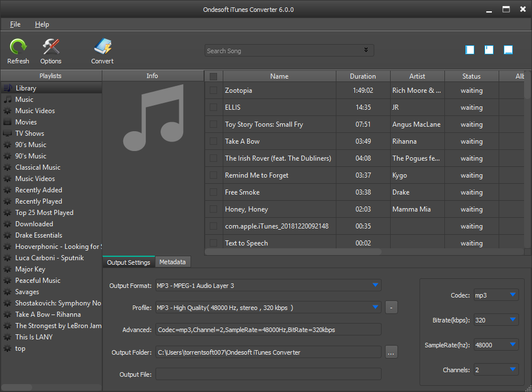This screenshot has width=532, height=392.
Task: Click gear icon beside Peaceful Music
Action: pyautogui.click(x=7, y=281)
